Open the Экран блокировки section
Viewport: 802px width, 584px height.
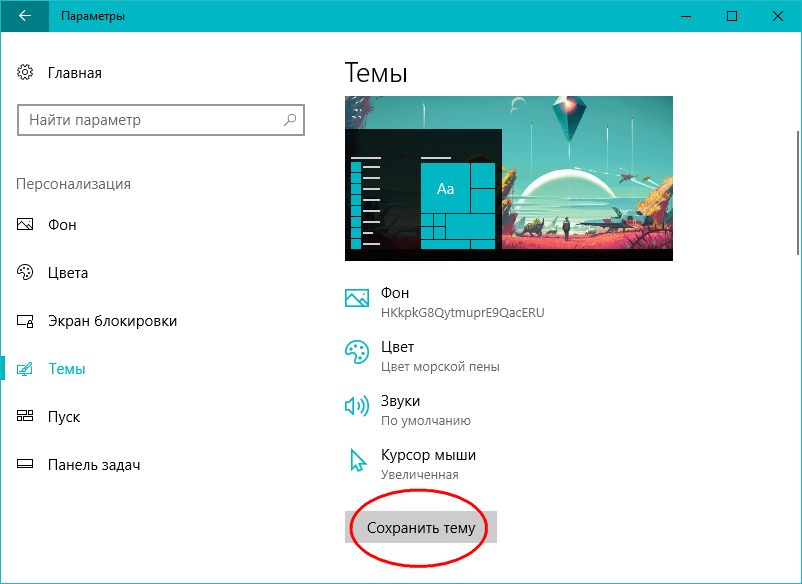click(x=113, y=321)
